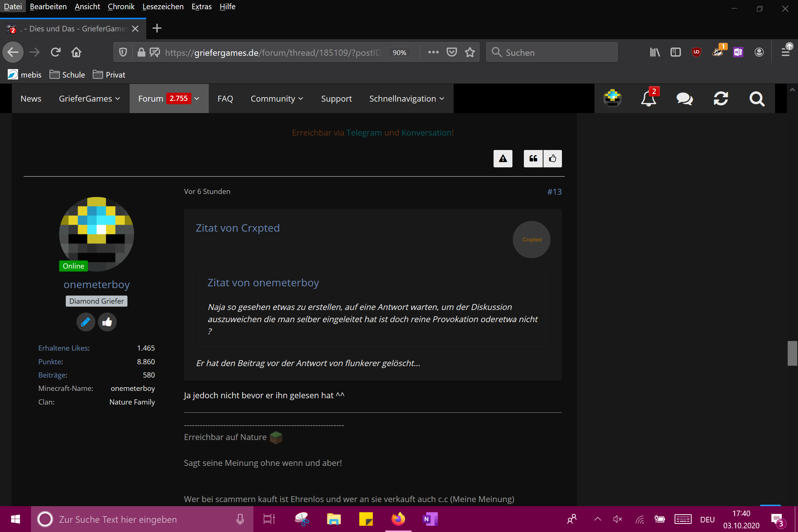Toggle the reader sidebar view icon

[x=675, y=52]
